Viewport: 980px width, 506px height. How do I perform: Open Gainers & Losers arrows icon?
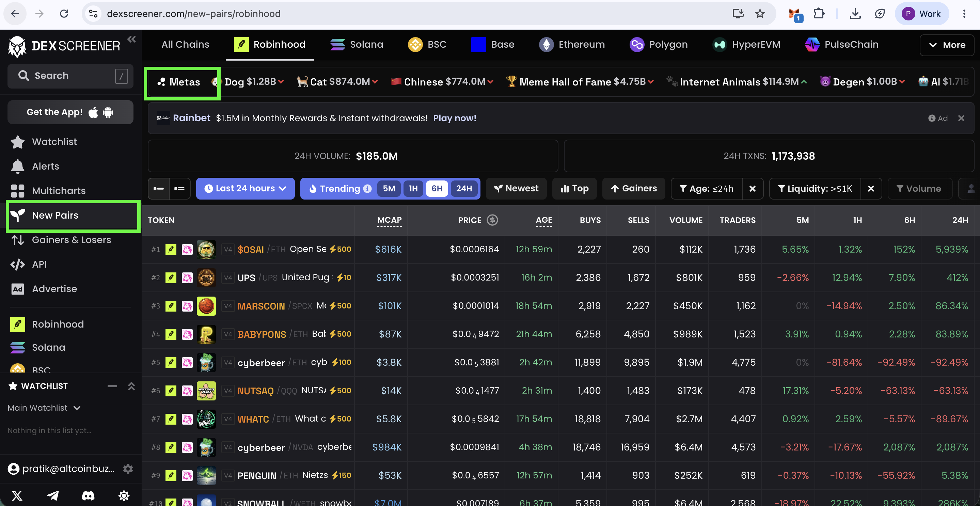17,240
